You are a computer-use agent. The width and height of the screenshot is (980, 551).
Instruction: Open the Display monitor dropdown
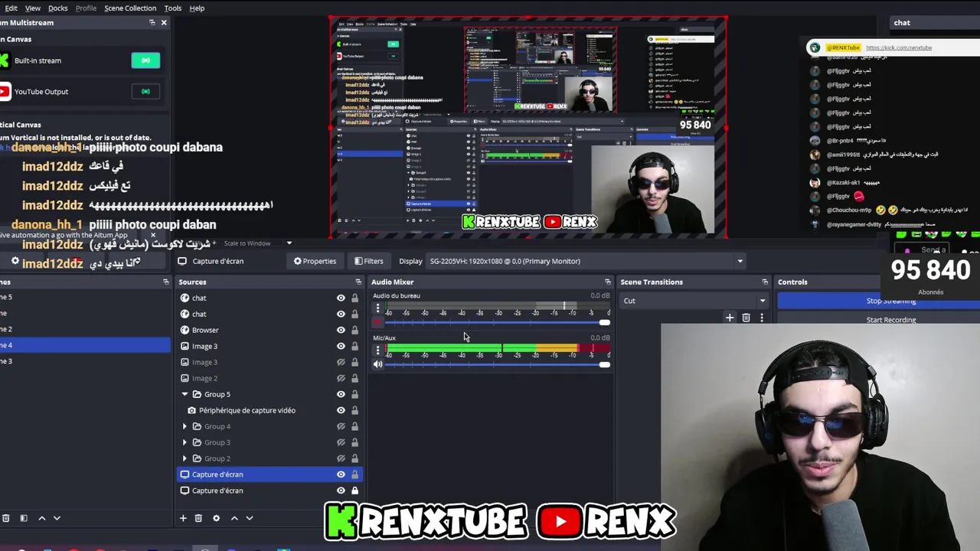coord(586,261)
